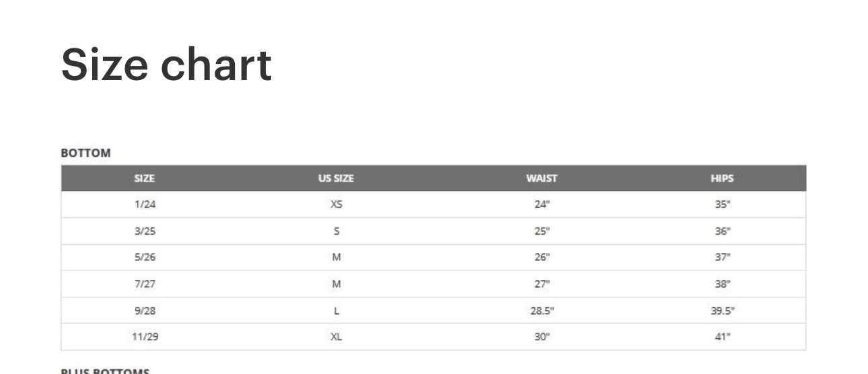The image size is (868, 374).
Task: Click the WAIST column header
Action: pyautogui.click(x=542, y=178)
